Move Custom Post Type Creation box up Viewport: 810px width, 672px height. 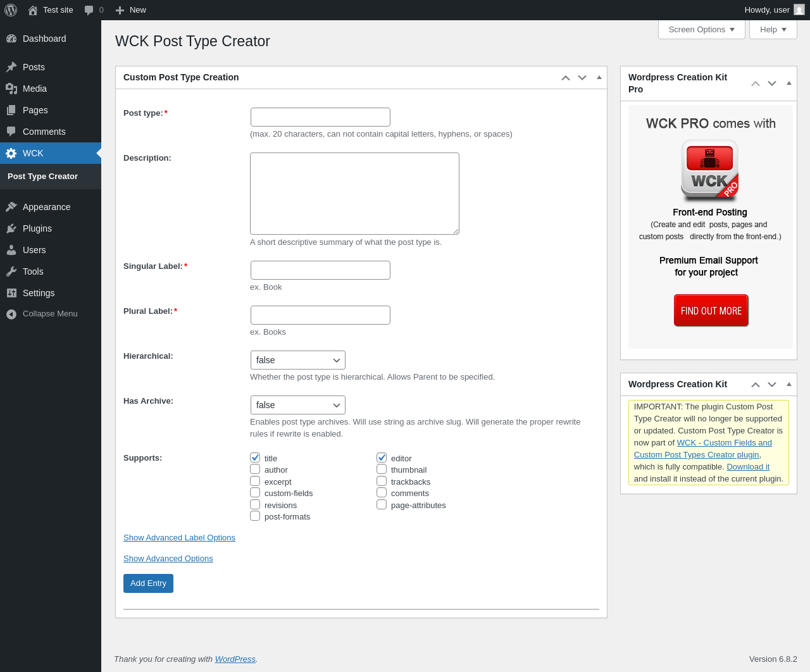(x=566, y=78)
